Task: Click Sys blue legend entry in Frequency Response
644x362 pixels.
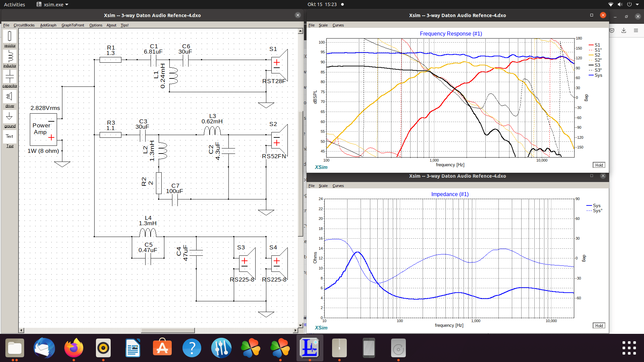Action: click(x=595, y=75)
